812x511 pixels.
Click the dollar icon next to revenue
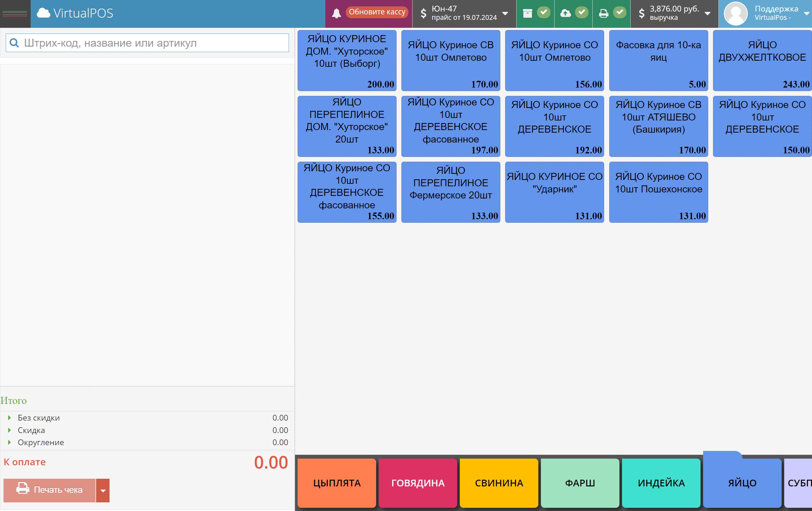coord(642,13)
